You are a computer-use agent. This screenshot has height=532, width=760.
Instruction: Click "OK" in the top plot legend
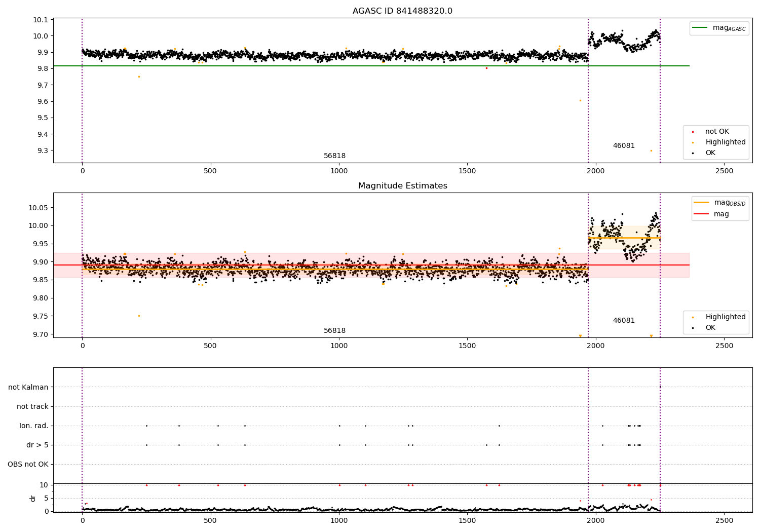pyautogui.click(x=710, y=153)
